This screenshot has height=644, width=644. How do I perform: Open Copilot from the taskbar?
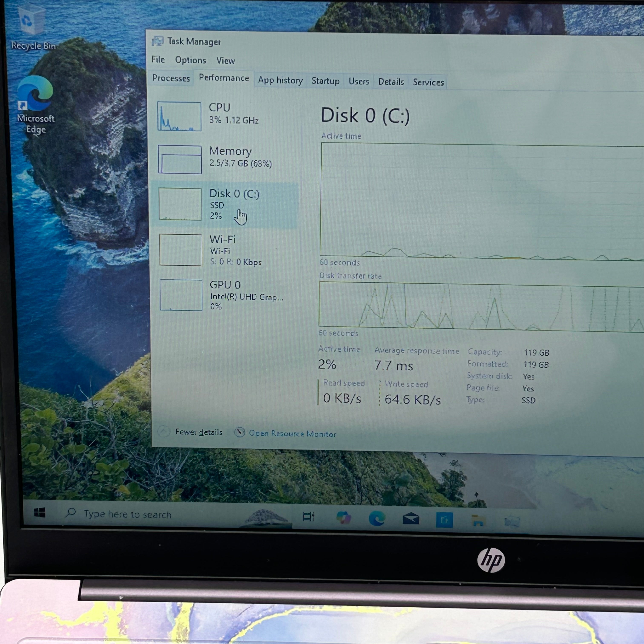tap(344, 518)
